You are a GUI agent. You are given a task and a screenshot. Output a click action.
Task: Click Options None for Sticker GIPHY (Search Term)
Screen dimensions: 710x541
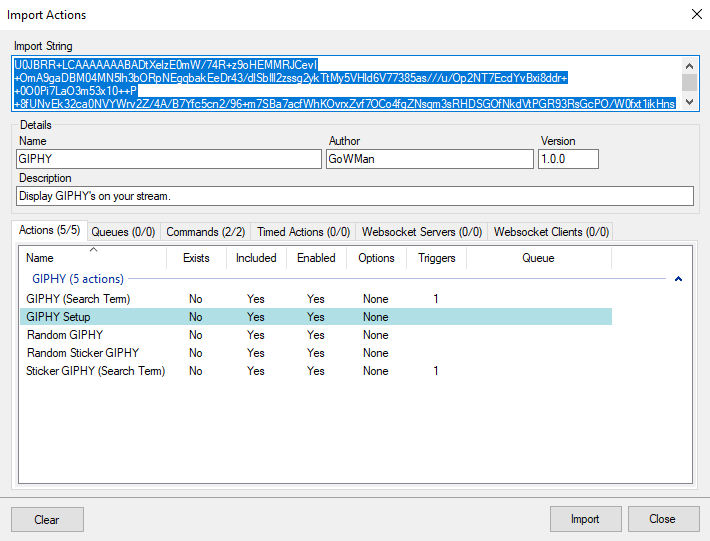click(376, 371)
